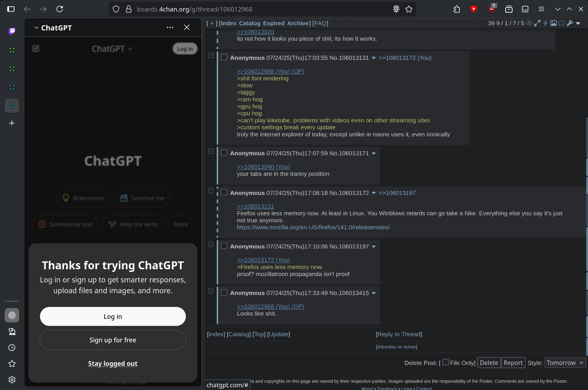Open 4chan X gallery image icon
Viewport: 588px width, 390px height.
click(x=553, y=23)
